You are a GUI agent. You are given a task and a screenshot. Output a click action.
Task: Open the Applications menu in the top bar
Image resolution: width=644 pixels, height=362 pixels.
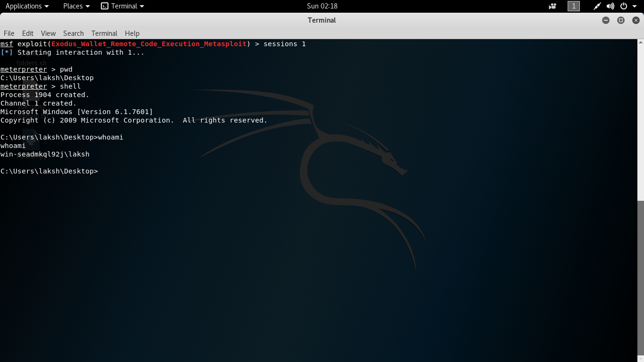pyautogui.click(x=27, y=6)
